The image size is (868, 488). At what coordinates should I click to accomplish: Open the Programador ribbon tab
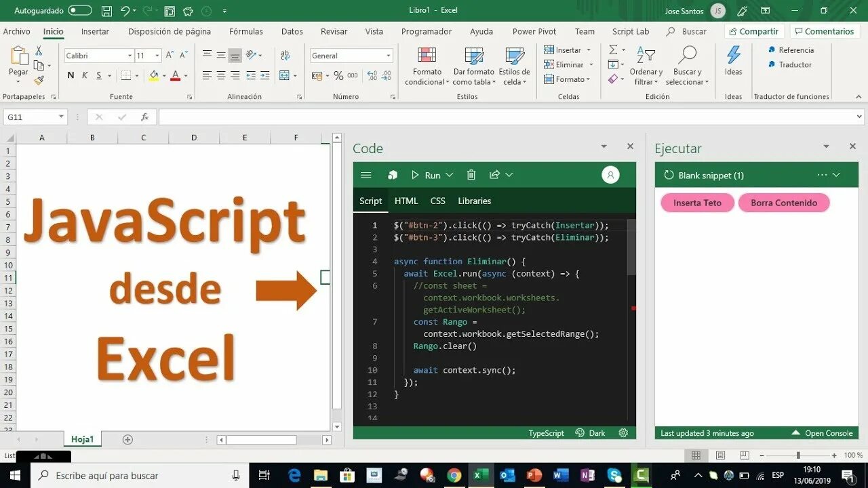[x=427, y=31]
